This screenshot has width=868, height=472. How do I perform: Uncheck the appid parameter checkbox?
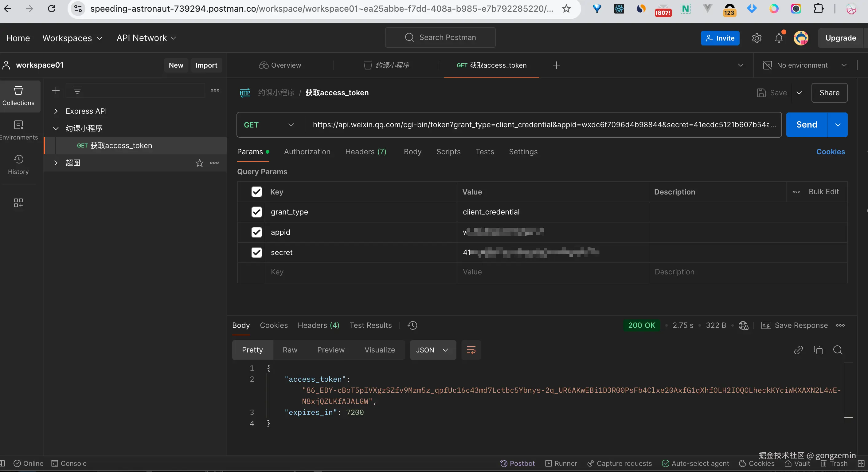click(257, 232)
